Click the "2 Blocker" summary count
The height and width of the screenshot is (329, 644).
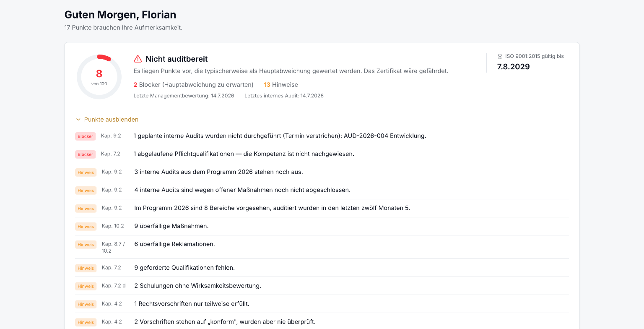pos(193,85)
